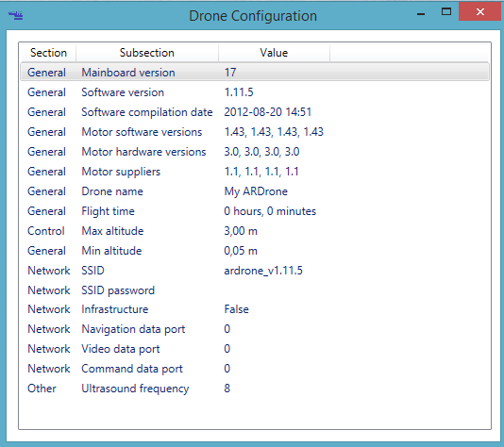Viewport: 504px width, 447px height.
Task: Maximize the Drone Configuration window
Action: coord(446,12)
